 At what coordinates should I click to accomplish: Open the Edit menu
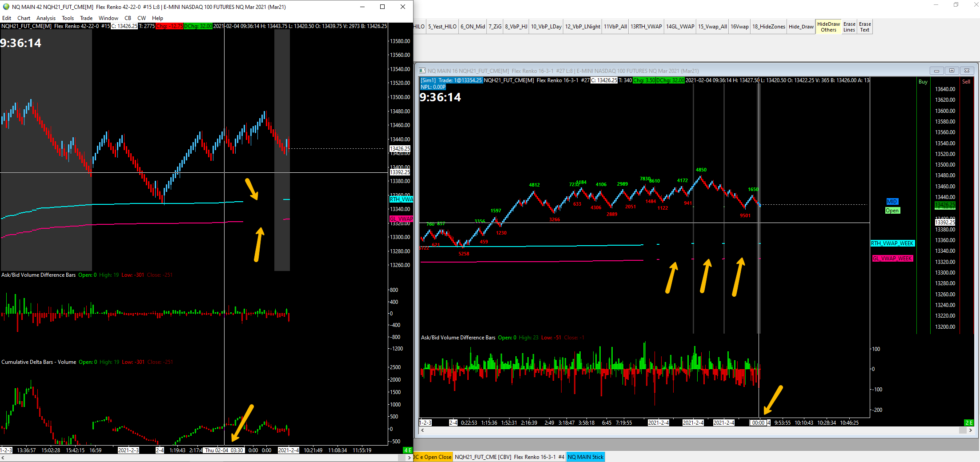click(x=7, y=18)
